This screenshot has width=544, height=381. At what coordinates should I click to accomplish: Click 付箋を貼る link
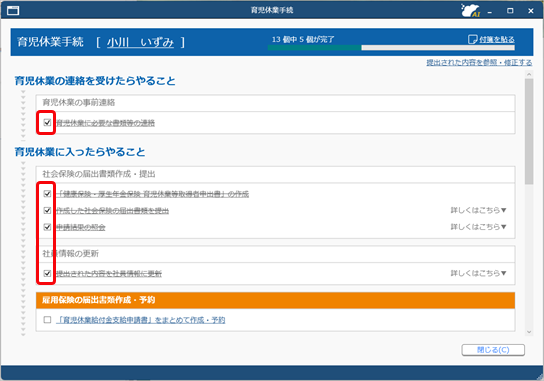[497, 40]
